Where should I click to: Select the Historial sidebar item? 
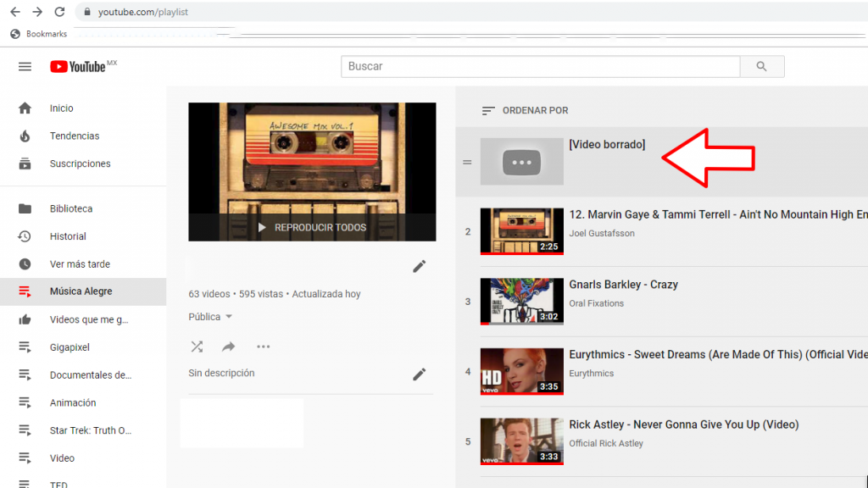tap(68, 236)
